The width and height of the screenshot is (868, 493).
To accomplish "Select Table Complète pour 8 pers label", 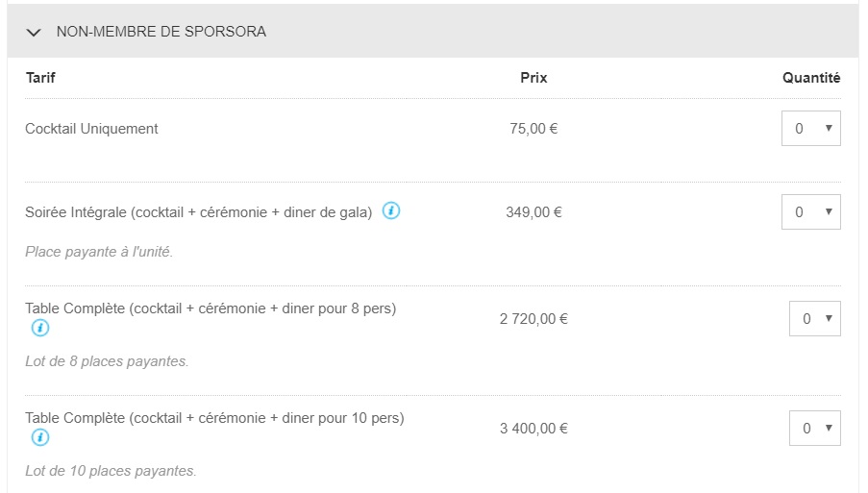I will 211,308.
